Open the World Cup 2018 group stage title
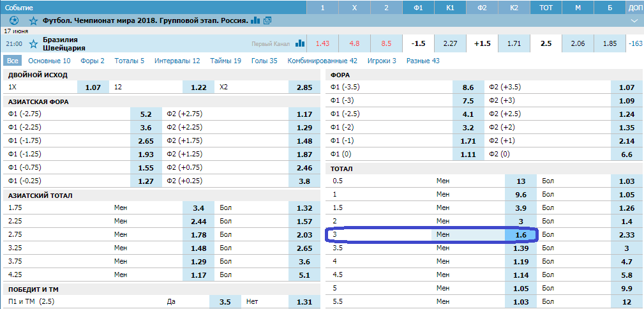The height and width of the screenshot is (309, 644). (x=146, y=20)
